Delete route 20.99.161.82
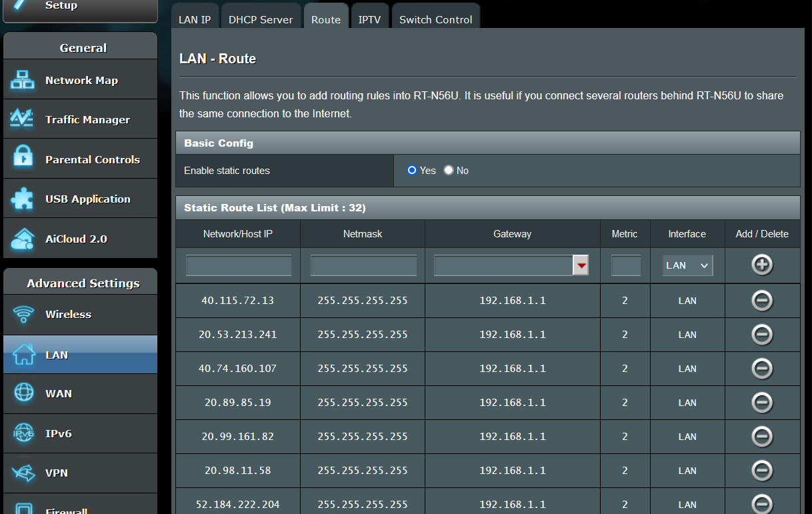The width and height of the screenshot is (812, 514). (762, 437)
